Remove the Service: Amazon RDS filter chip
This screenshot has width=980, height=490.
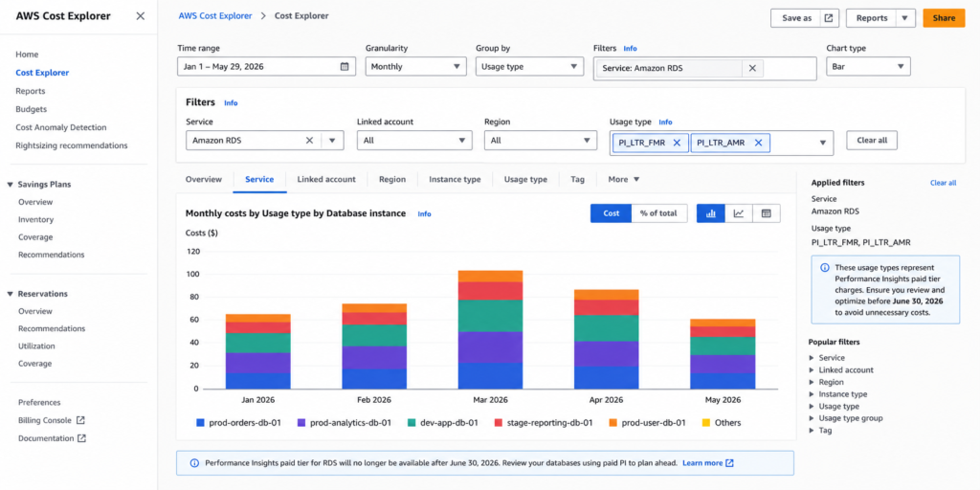pos(752,69)
